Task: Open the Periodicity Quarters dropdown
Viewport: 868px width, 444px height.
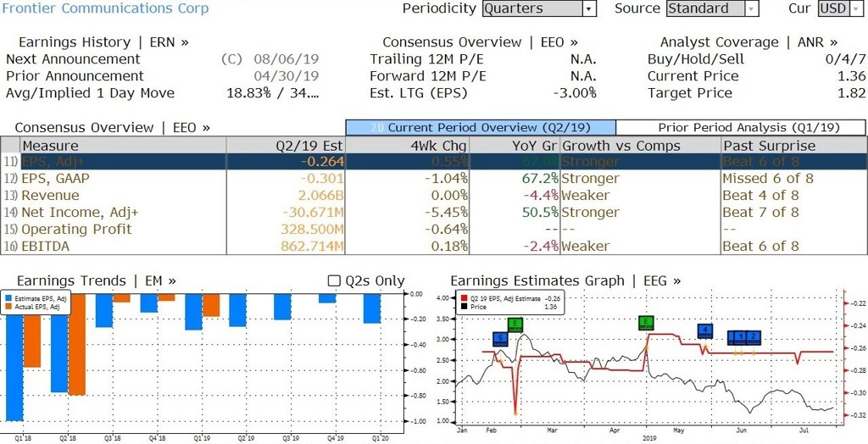Action: [x=539, y=8]
